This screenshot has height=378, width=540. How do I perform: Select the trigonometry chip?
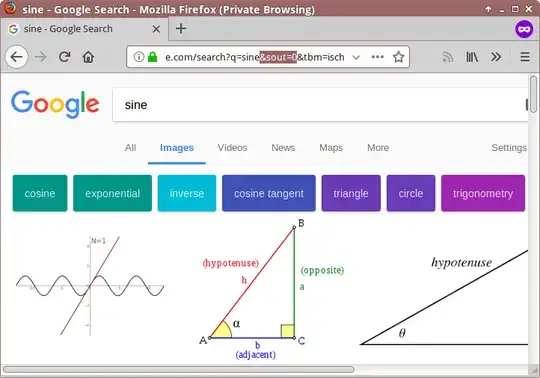click(483, 193)
